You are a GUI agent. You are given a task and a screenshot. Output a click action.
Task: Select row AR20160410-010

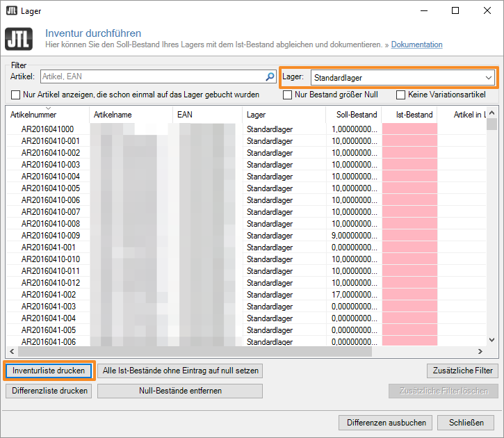(x=246, y=259)
